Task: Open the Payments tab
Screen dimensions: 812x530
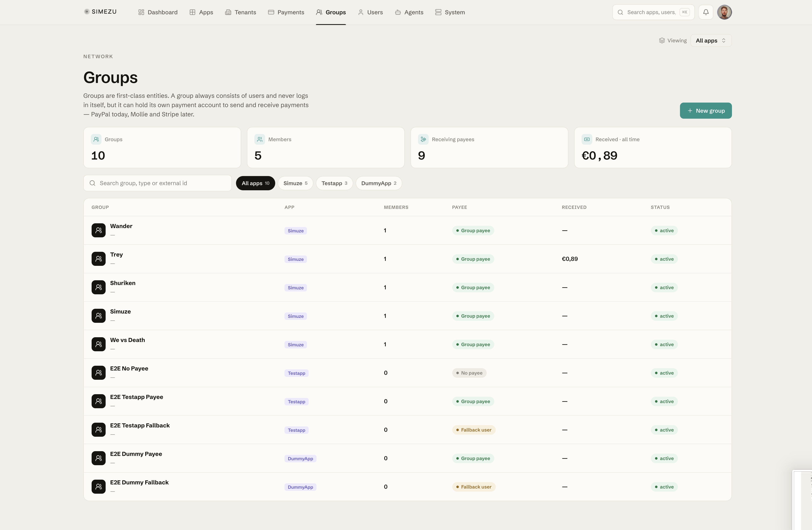Action: pyautogui.click(x=286, y=12)
